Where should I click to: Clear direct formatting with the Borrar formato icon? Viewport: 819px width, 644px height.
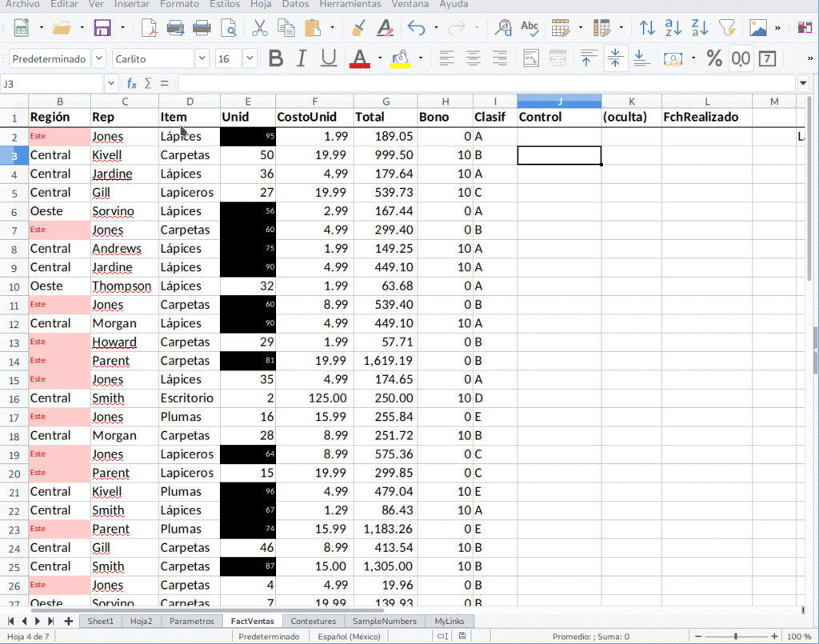pos(384,26)
